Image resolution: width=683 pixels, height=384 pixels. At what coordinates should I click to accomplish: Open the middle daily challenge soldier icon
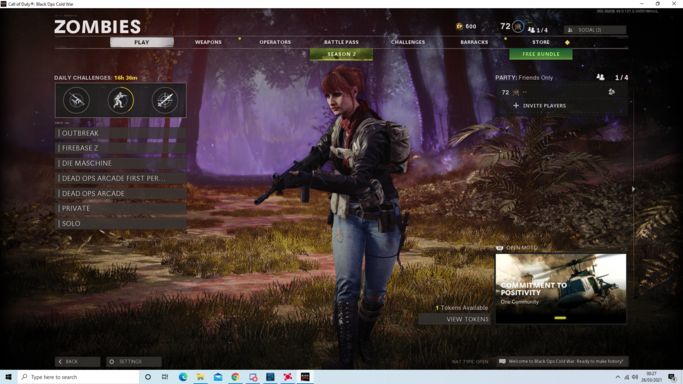pyautogui.click(x=121, y=100)
